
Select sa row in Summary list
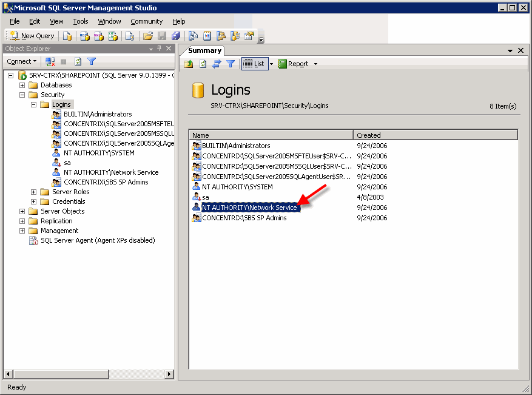(205, 197)
